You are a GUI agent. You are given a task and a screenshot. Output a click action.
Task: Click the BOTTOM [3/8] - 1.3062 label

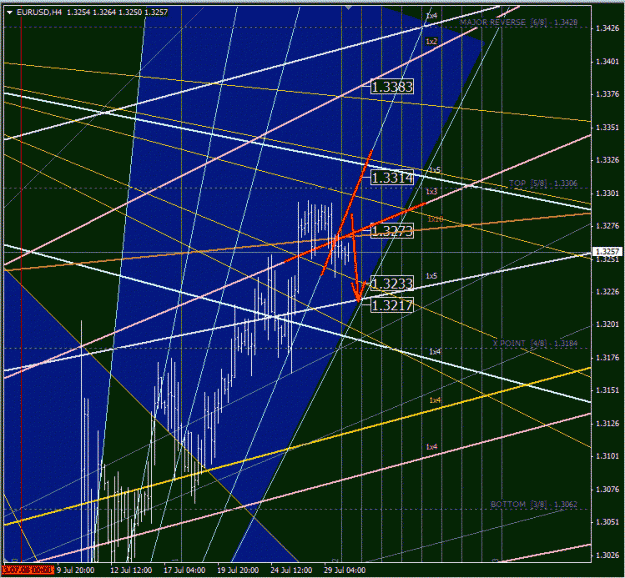[x=534, y=504]
